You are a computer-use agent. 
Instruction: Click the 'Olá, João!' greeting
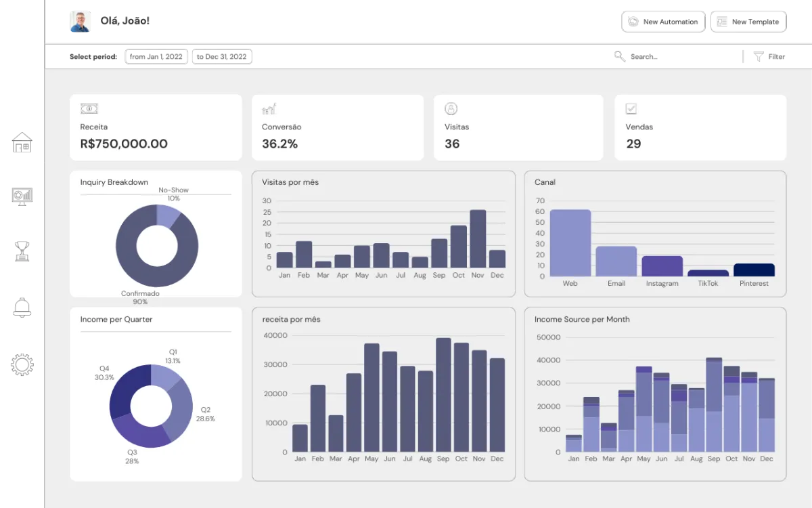pos(125,21)
